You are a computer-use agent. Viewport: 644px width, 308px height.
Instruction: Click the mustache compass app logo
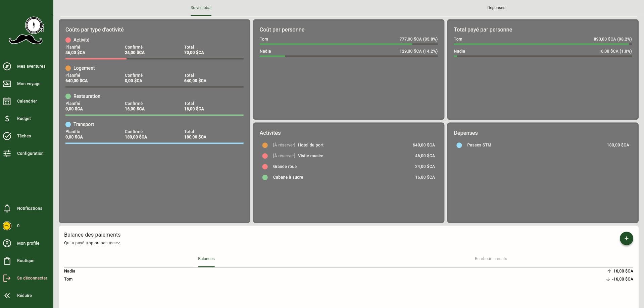click(26, 31)
